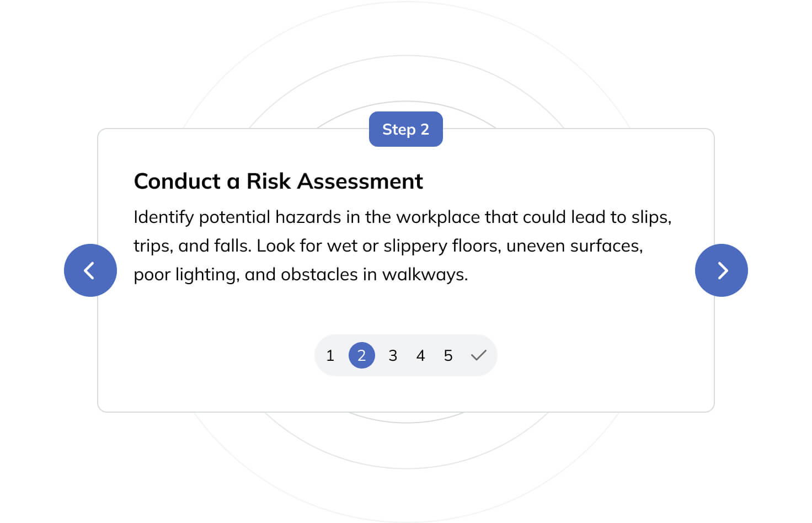The width and height of the screenshot is (812, 523).
Task: Go to step 1 in the pager
Action: [x=330, y=356]
